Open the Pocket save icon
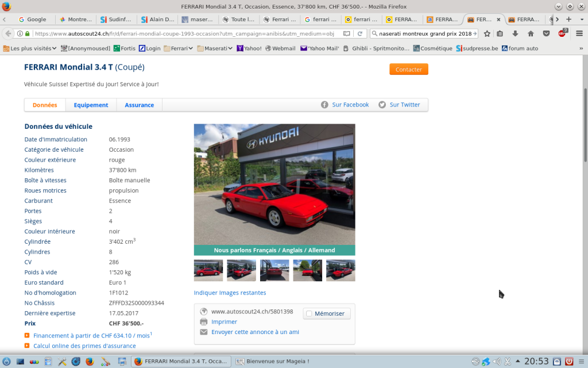 coord(546,33)
